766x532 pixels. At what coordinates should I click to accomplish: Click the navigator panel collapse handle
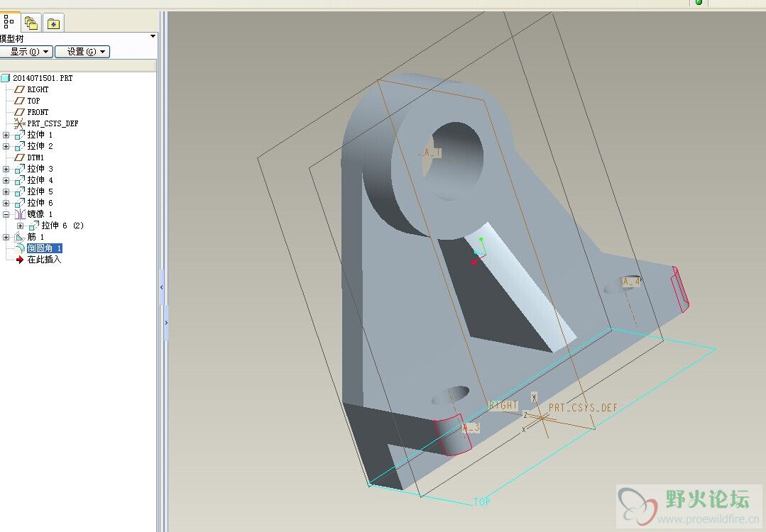(162, 287)
